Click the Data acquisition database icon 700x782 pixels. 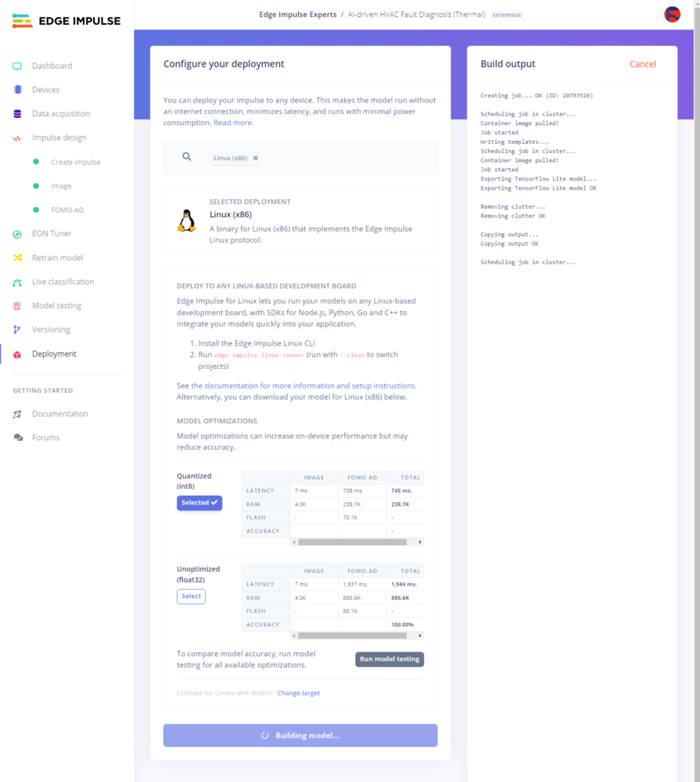[x=17, y=113]
